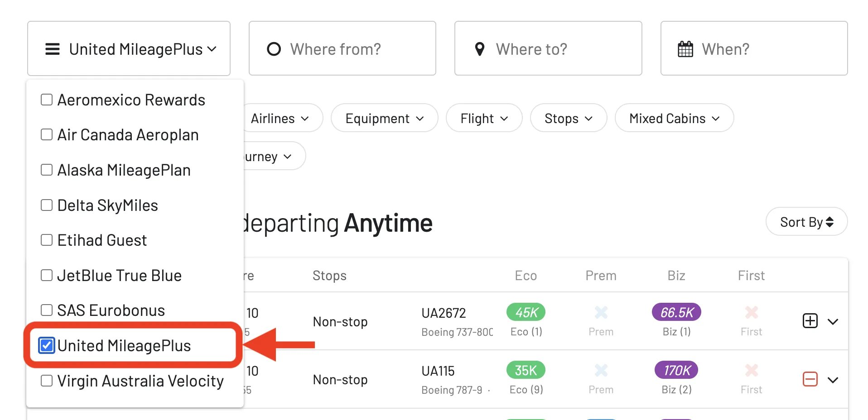Check the Alaska MileagePlan checkbox

click(47, 170)
